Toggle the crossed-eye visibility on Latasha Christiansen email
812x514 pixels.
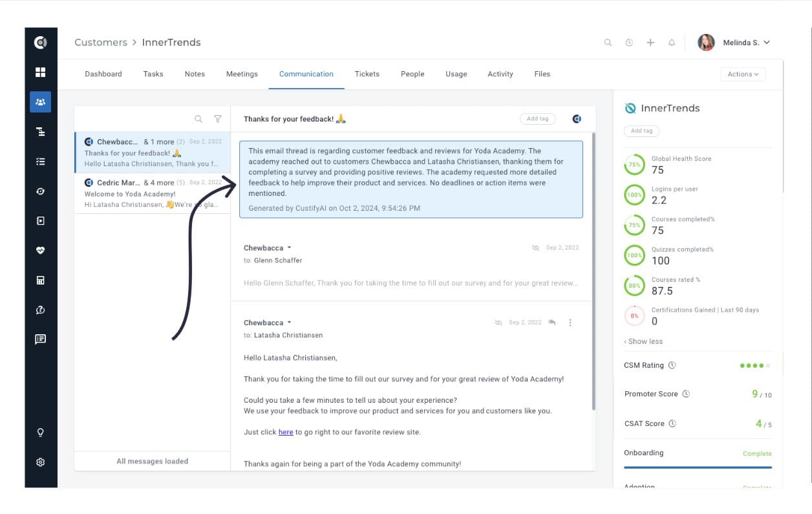(x=498, y=322)
